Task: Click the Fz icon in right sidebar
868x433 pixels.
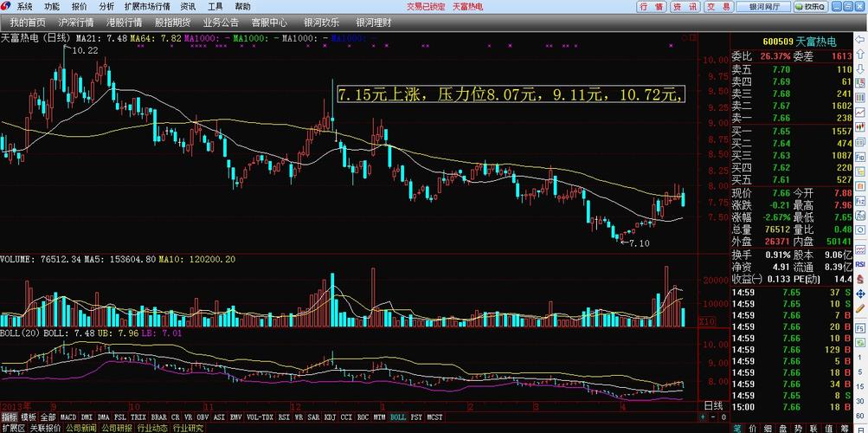Action: click(860, 201)
